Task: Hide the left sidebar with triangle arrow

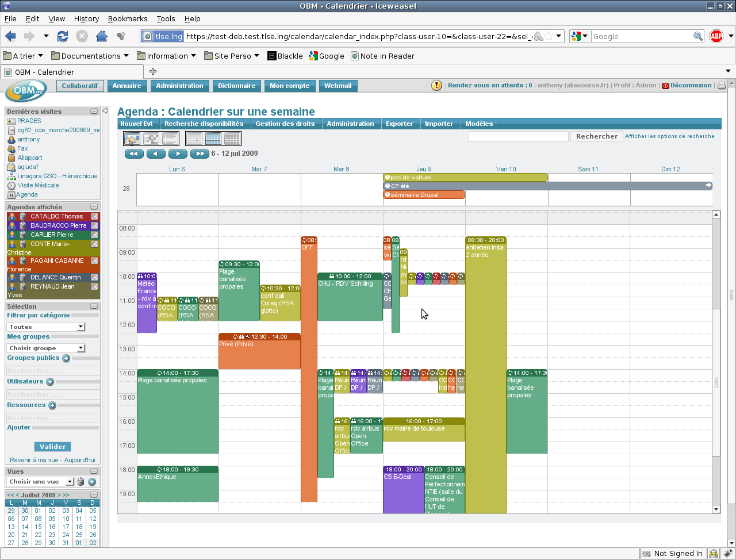Action: 105,110
